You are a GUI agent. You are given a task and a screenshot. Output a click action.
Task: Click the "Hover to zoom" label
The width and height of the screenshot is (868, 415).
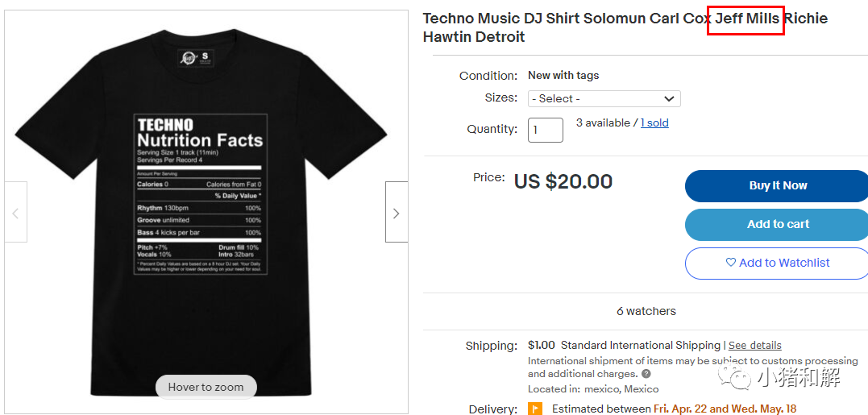[x=206, y=387]
